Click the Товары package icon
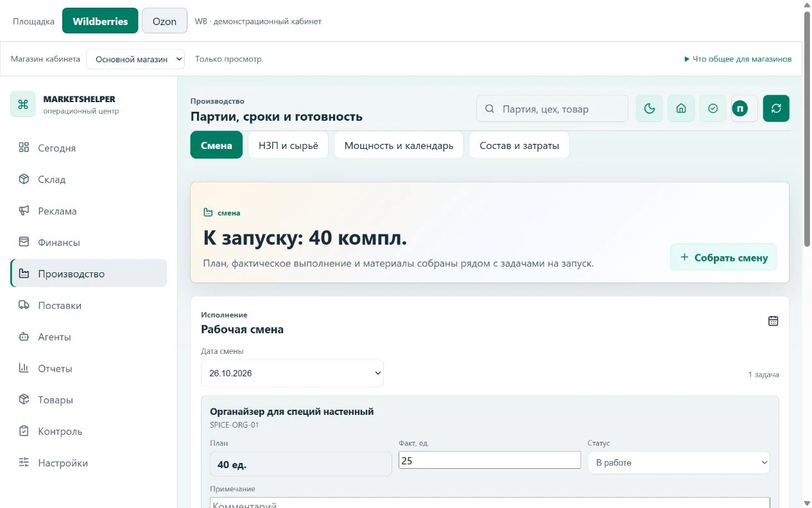The width and height of the screenshot is (812, 508). click(24, 399)
